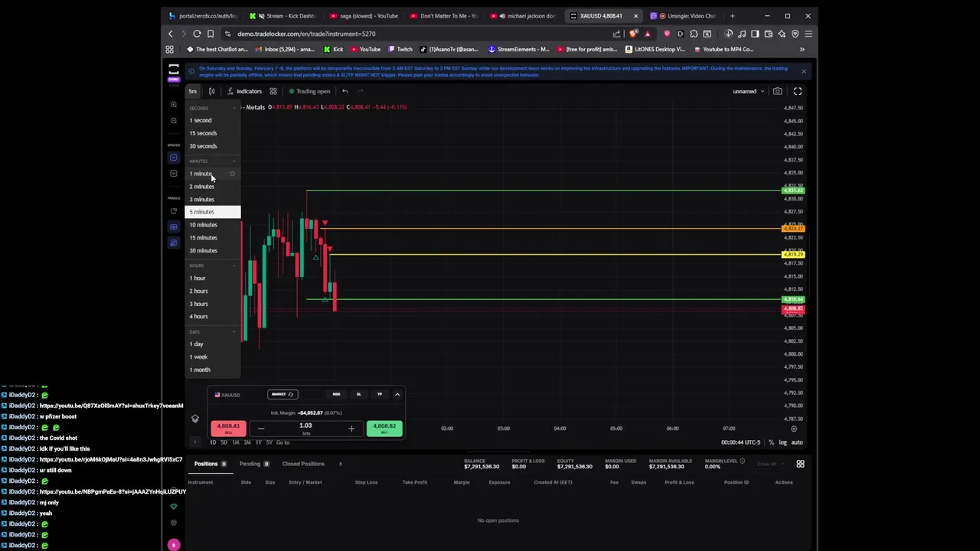Open the candlestick chart type selector
The image size is (980, 551).
212,91
